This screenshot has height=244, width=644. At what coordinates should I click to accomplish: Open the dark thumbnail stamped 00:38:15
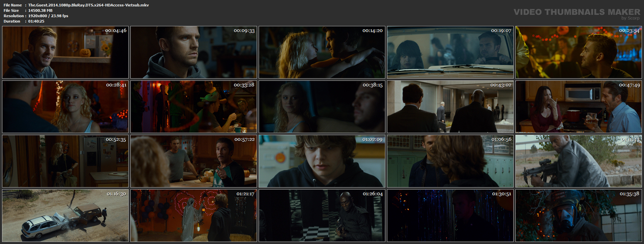click(x=322, y=107)
